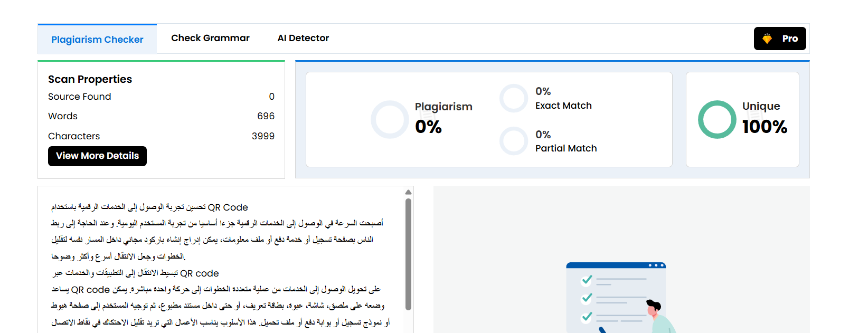Click the scroll-up arrow of text panel
The width and height of the screenshot is (868, 333).
[x=408, y=192]
